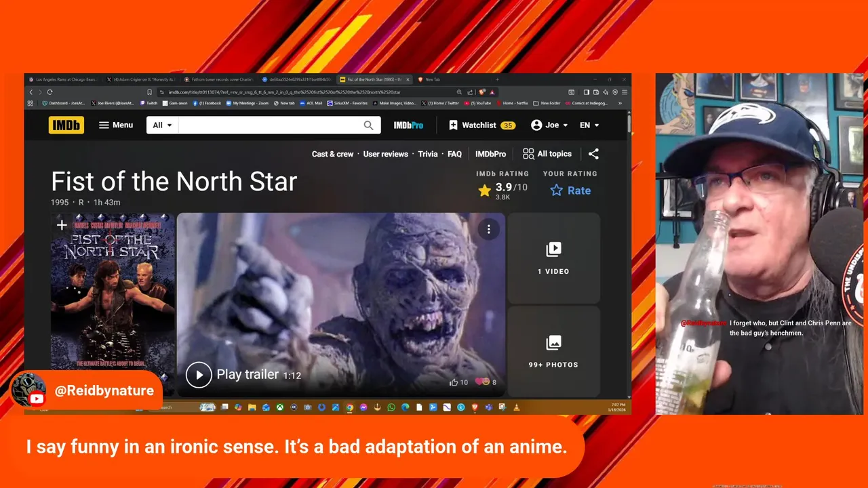Open the New Folder bookmark folder
868x488 pixels.
pos(547,103)
